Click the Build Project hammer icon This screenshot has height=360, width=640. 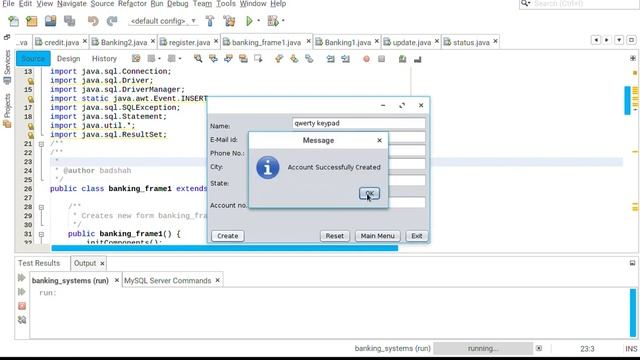(x=210, y=21)
